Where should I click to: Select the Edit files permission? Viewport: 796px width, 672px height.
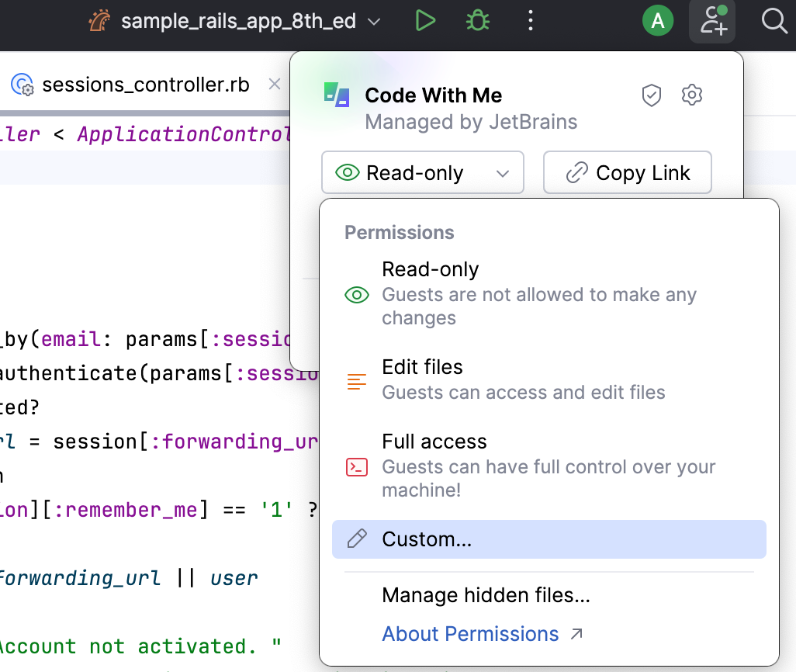click(422, 367)
